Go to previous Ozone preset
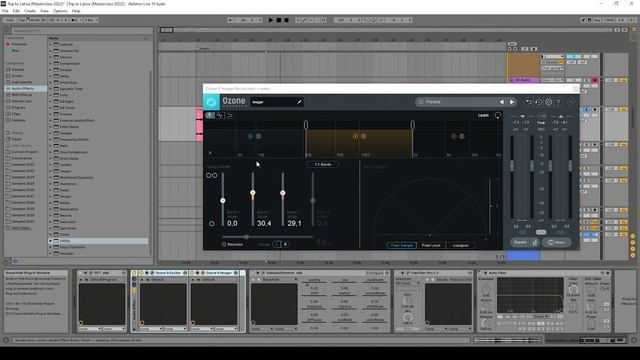 tap(502, 102)
